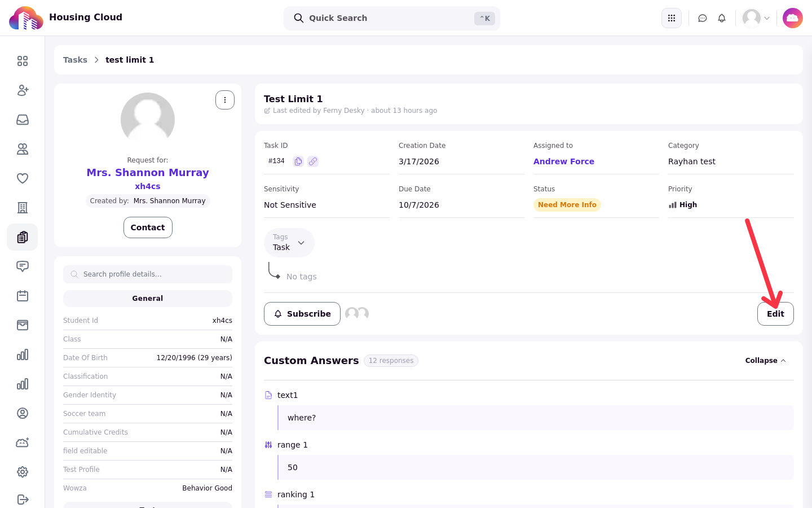Click the 12 responses badge
Viewport: 812px width, 508px height.
click(391, 361)
